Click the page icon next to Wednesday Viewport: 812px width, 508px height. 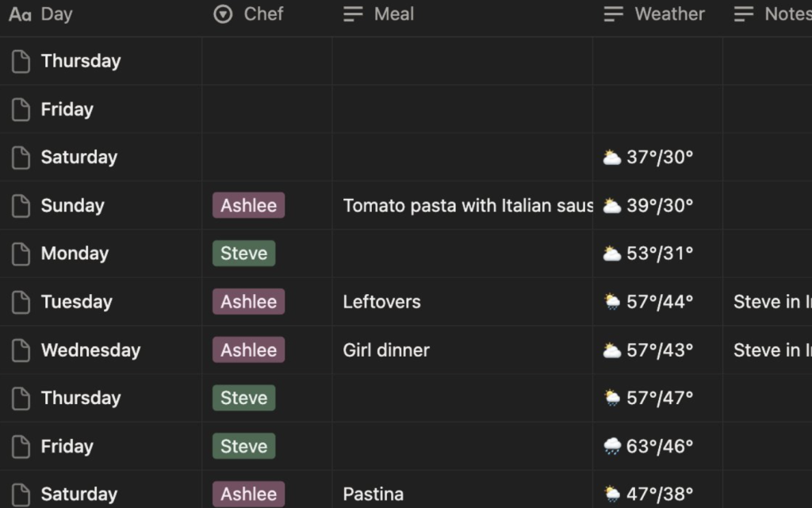click(x=21, y=350)
